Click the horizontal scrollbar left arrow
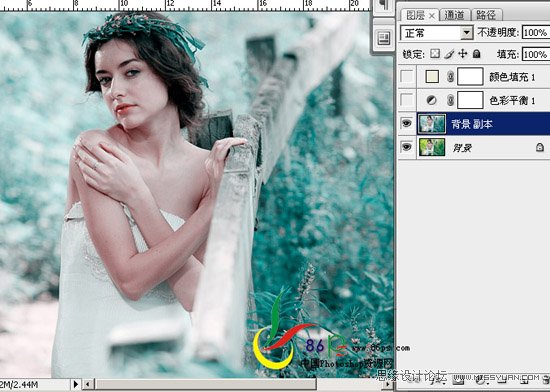Screen dimensions: 550x392 point(88,384)
